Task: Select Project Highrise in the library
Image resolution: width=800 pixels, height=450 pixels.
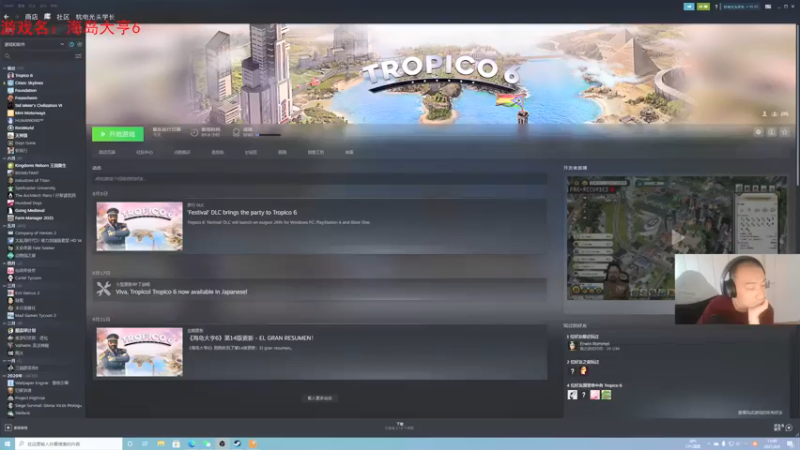Action: pyautogui.click(x=30, y=398)
